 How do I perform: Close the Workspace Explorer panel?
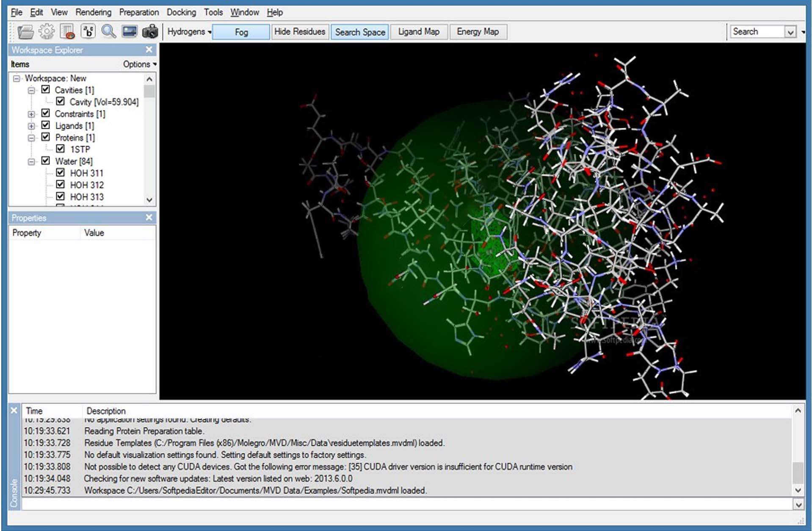(149, 50)
